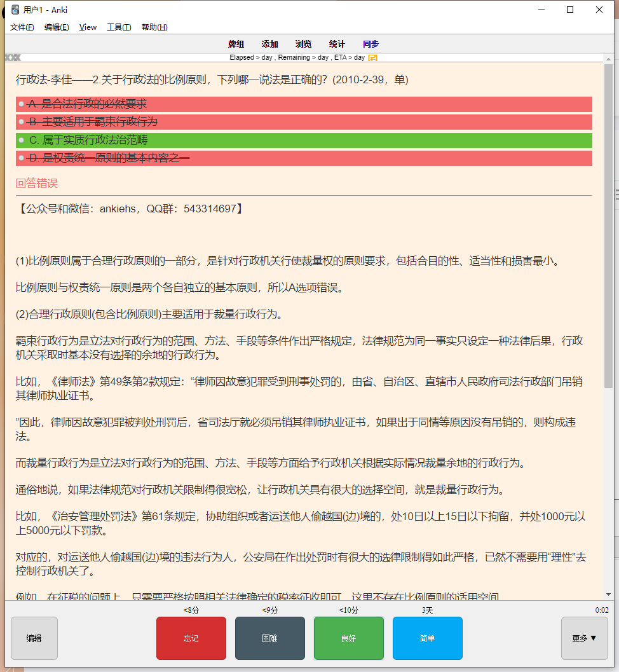This screenshot has height=672, width=619.
Task: Maximize the Anki window
Action: coord(569,10)
